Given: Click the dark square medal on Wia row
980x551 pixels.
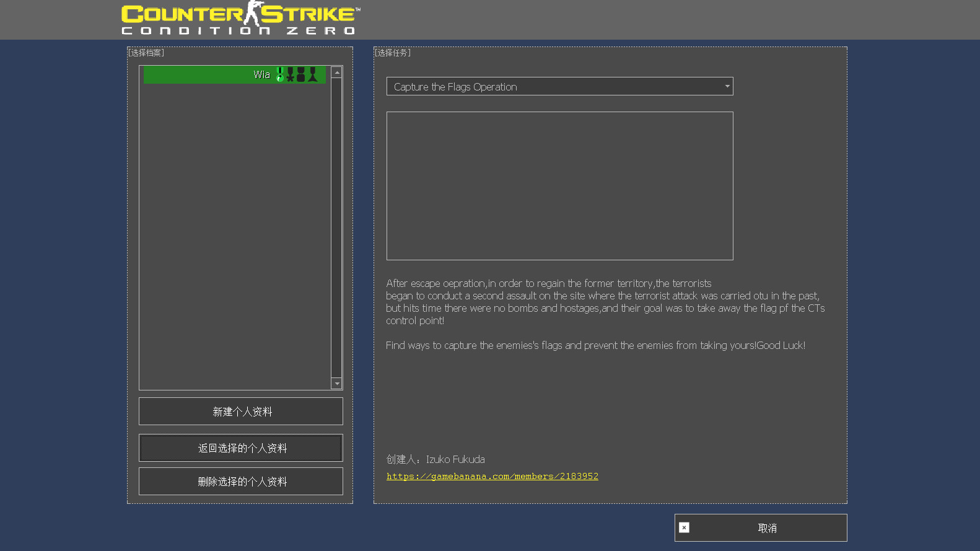Looking at the screenshot, I should pos(301,75).
